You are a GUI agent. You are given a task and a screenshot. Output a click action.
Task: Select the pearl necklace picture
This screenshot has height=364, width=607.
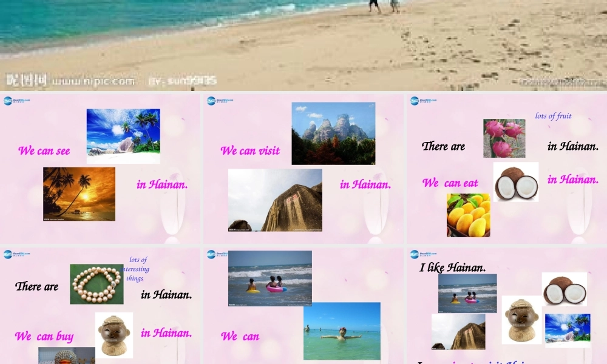pyautogui.click(x=97, y=284)
